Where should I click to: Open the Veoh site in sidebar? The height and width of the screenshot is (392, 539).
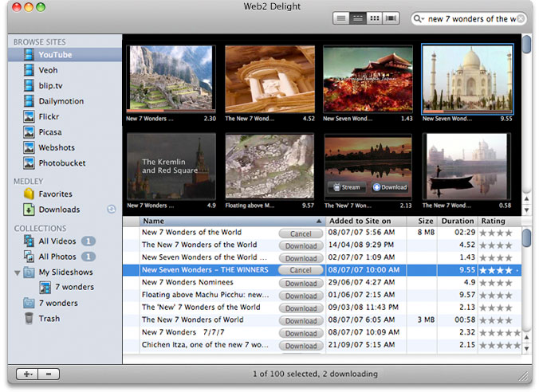48,70
